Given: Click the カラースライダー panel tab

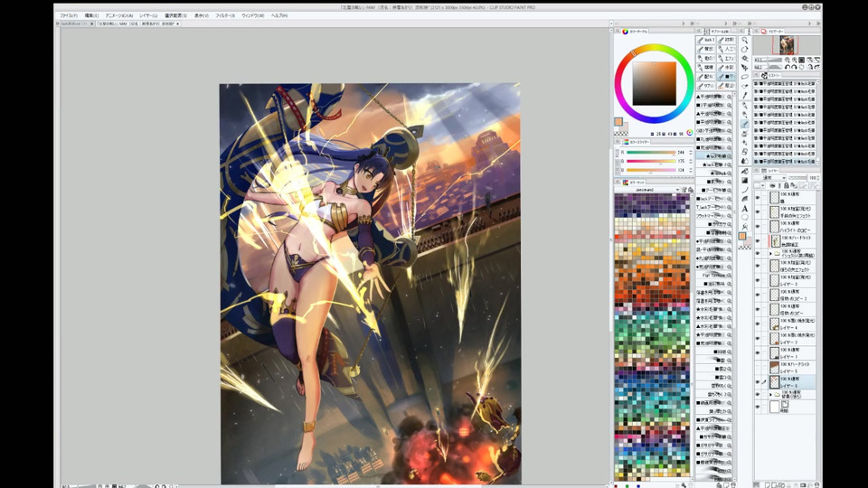Looking at the screenshot, I should pos(637,142).
